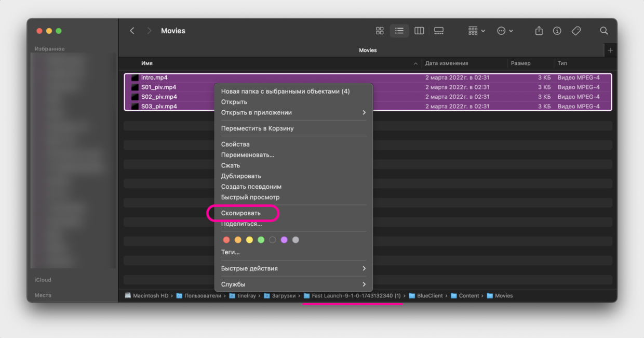644x338 pixels.
Task: Expand the Быстрые действия submenu
Action: [x=293, y=268]
